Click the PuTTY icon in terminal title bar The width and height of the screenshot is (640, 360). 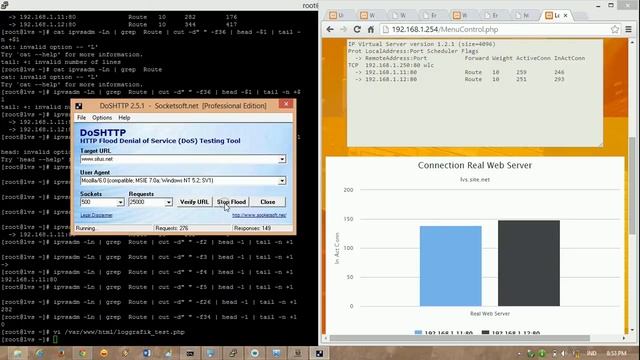(4, 5)
